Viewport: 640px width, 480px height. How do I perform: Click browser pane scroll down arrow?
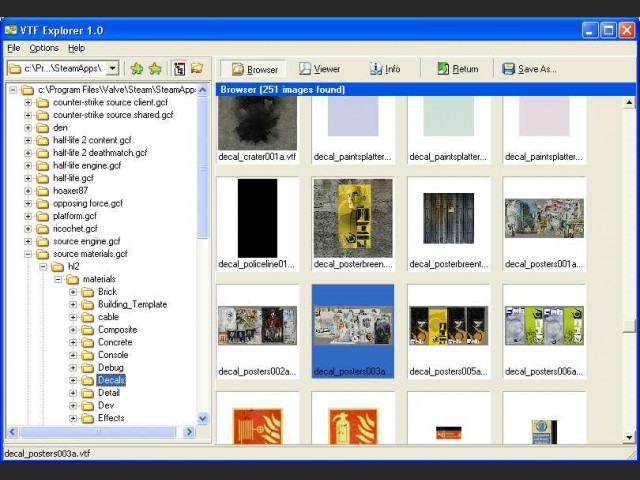pyautogui.click(x=629, y=438)
